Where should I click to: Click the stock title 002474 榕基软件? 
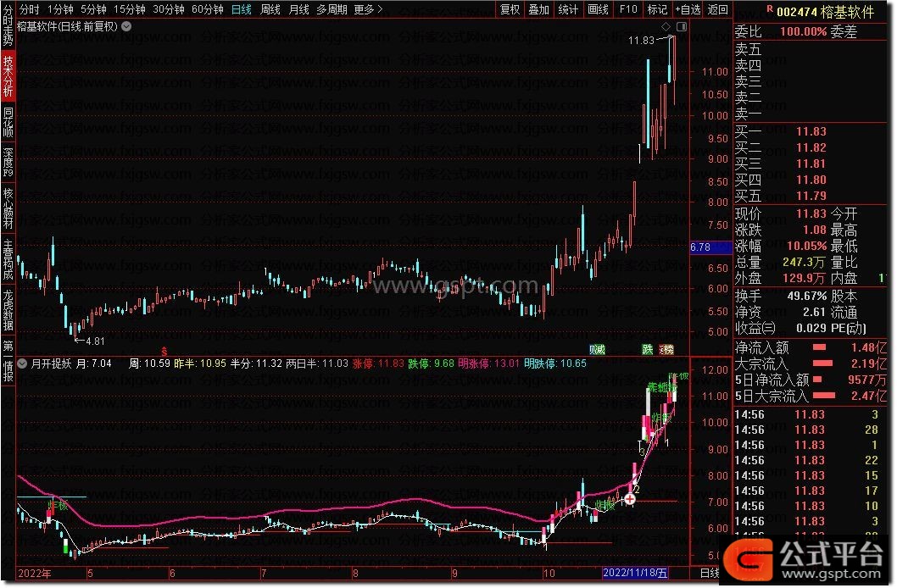pos(825,11)
